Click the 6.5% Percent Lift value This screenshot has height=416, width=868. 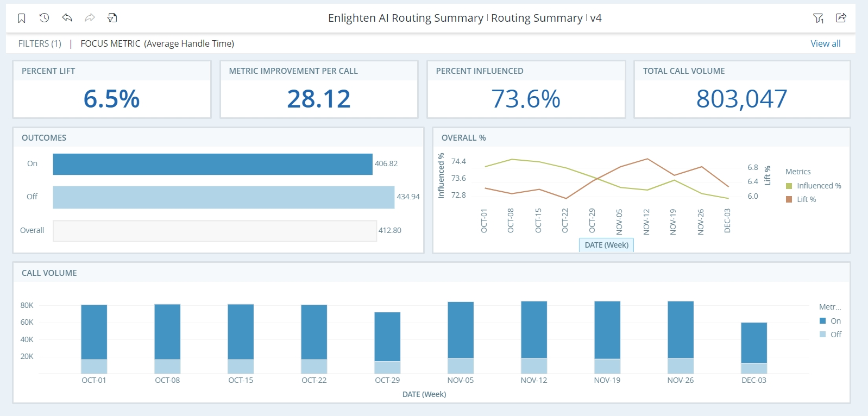(x=111, y=99)
